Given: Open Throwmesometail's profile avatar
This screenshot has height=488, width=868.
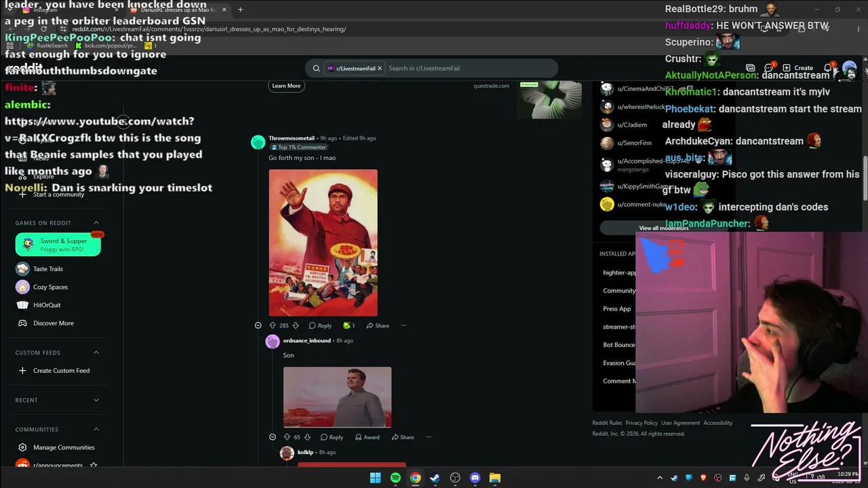Looking at the screenshot, I should [258, 142].
